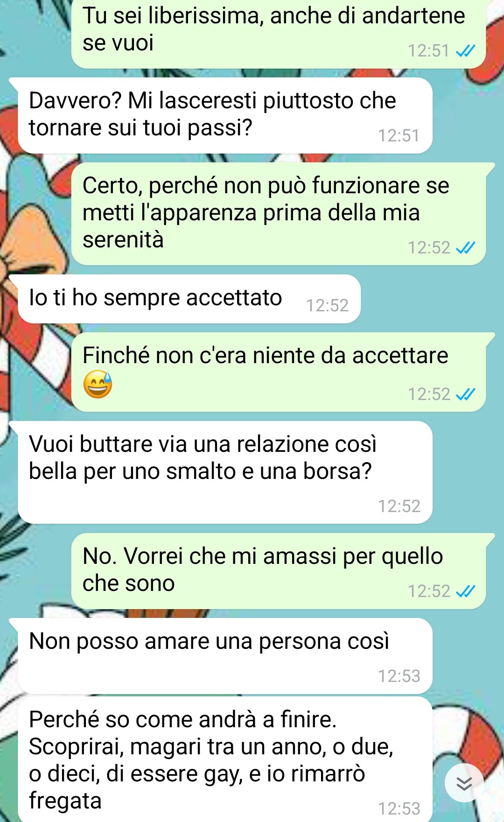Click the 12:52 timestamp on 'Io ti ho sempre' message
Viewport: 504px width, 822px height.
tap(327, 305)
